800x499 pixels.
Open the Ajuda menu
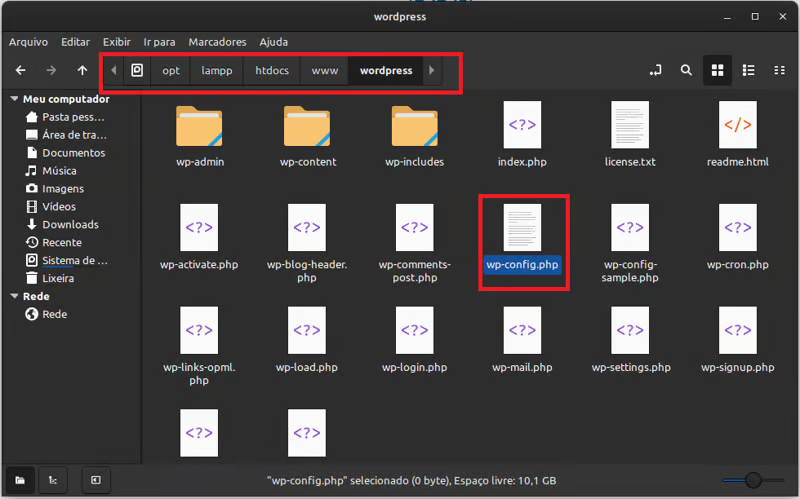click(273, 42)
